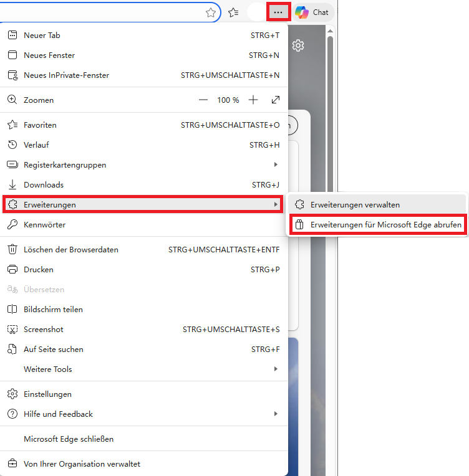This screenshot has height=476, width=469.
Task: Expand Registerkartengruppen submenu arrow
Action: [x=276, y=164]
